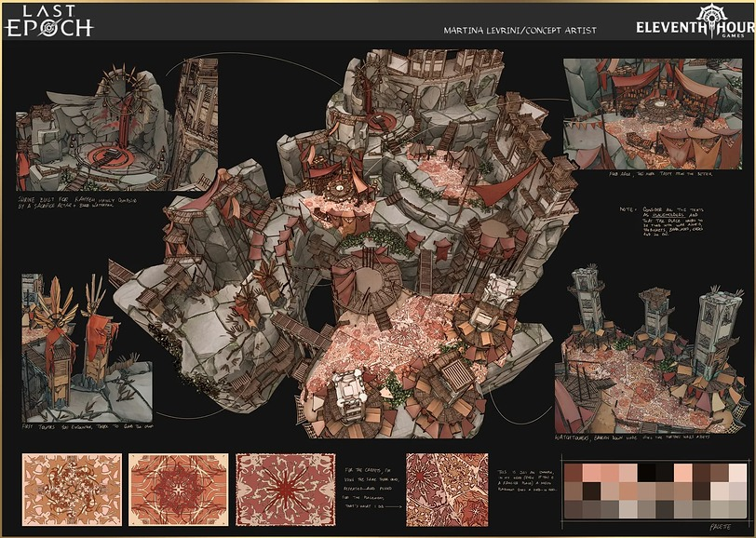
Task: Pick the third carpet pattern with starburst
Action: [x=284, y=490]
